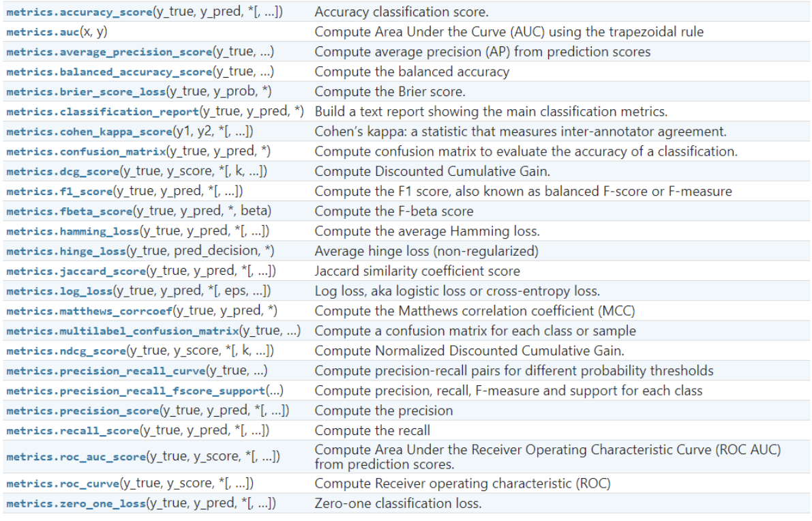Open metrics.balanced_accuracy_score documentation link
Viewport: 812px width, 521px height.
click(109, 72)
